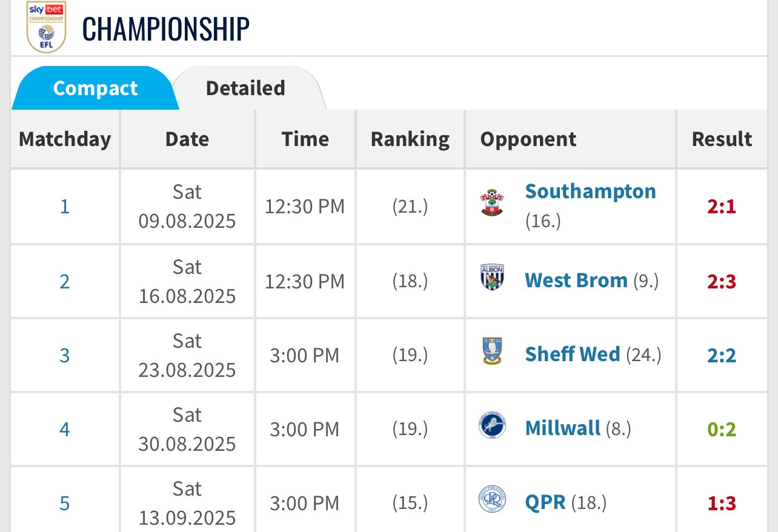
Task: Click the QPR club crest
Action: click(492, 499)
